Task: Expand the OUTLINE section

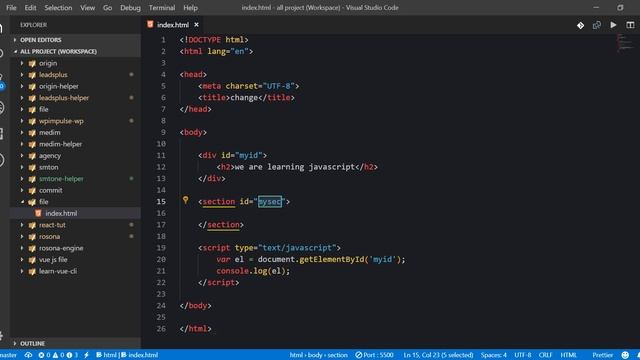Action: click(76, 344)
